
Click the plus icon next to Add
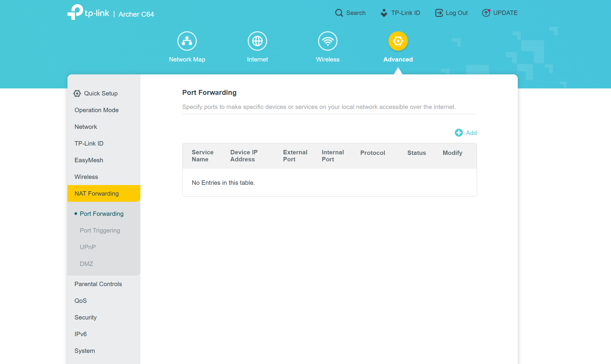tap(459, 133)
